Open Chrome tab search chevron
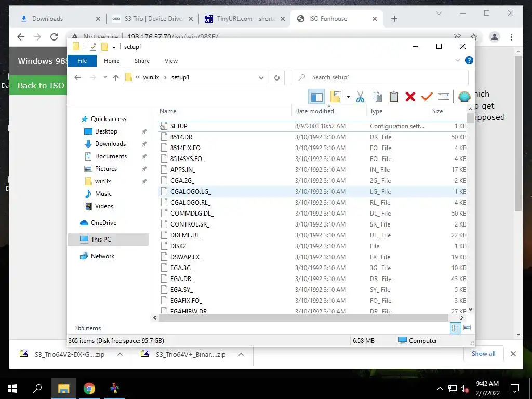Screen dimensions: 532x399 438,13
